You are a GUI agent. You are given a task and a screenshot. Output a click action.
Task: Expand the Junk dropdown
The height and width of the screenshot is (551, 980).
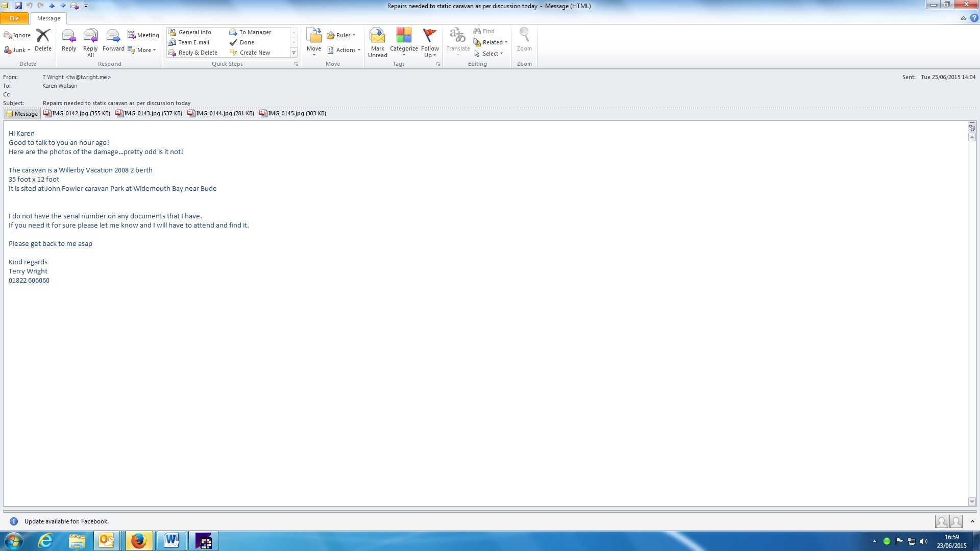click(21, 50)
